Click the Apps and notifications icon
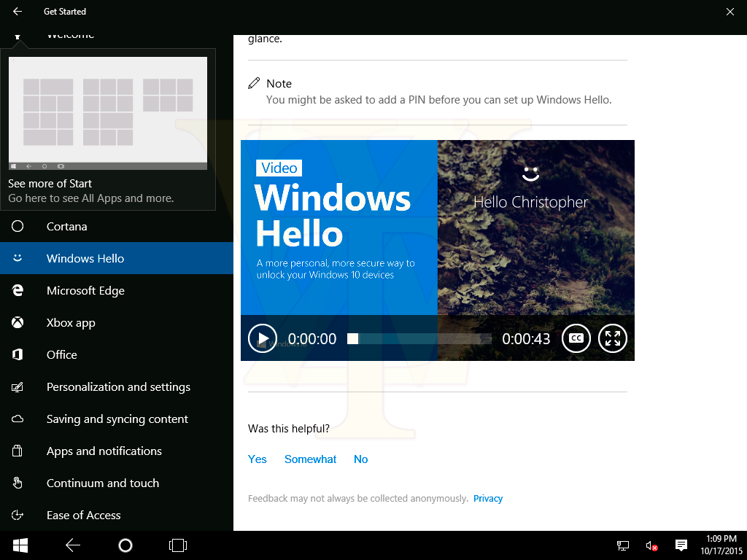 click(18, 451)
